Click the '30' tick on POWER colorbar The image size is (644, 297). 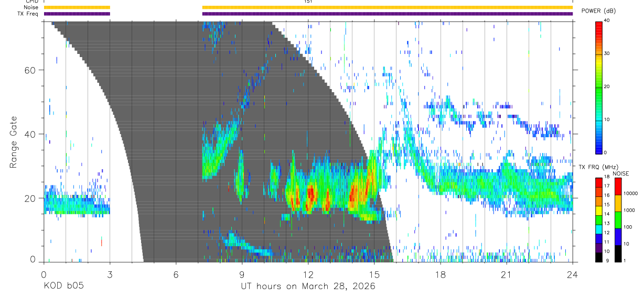608,54
